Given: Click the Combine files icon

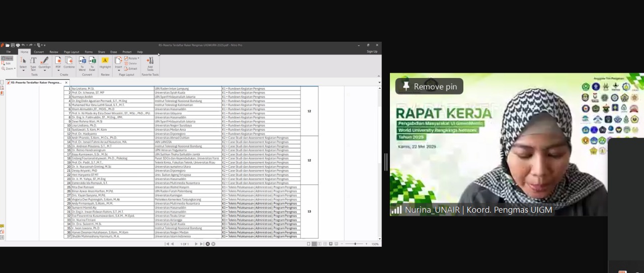Looking at the screenshot, I should point(69,62).
